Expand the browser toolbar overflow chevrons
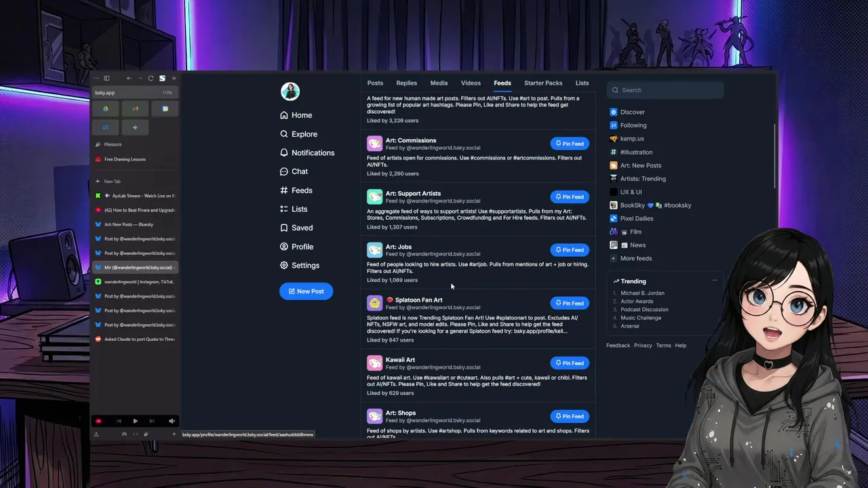 (174, 78)
